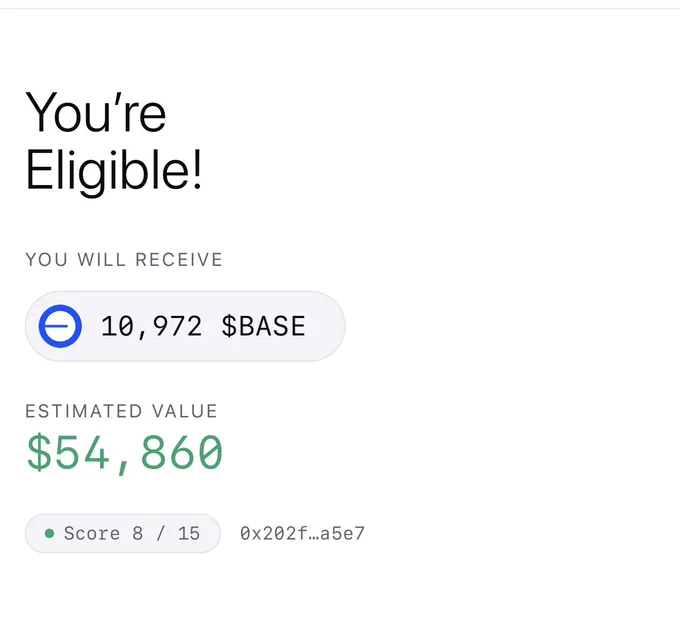Image resolution: width=680 pixels, height=639 pixels.
Task: Click the blue Base logo icon
Action: tap(60, 326)
